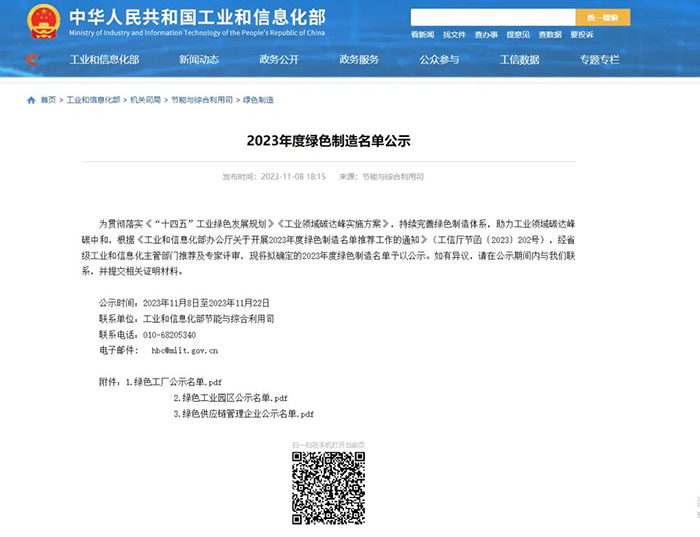Open the 查办事 quick link

click(x=486, y=35)
